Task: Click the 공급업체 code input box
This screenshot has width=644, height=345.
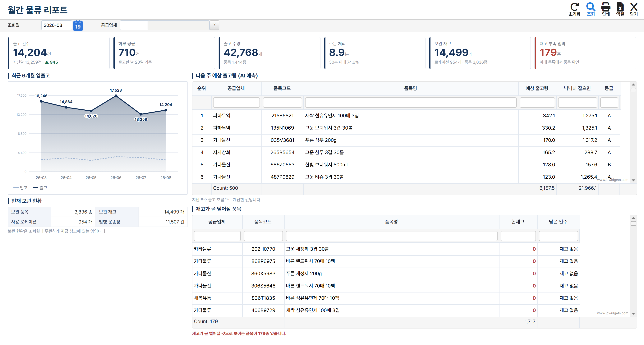Action: click(x=134, y=25)
